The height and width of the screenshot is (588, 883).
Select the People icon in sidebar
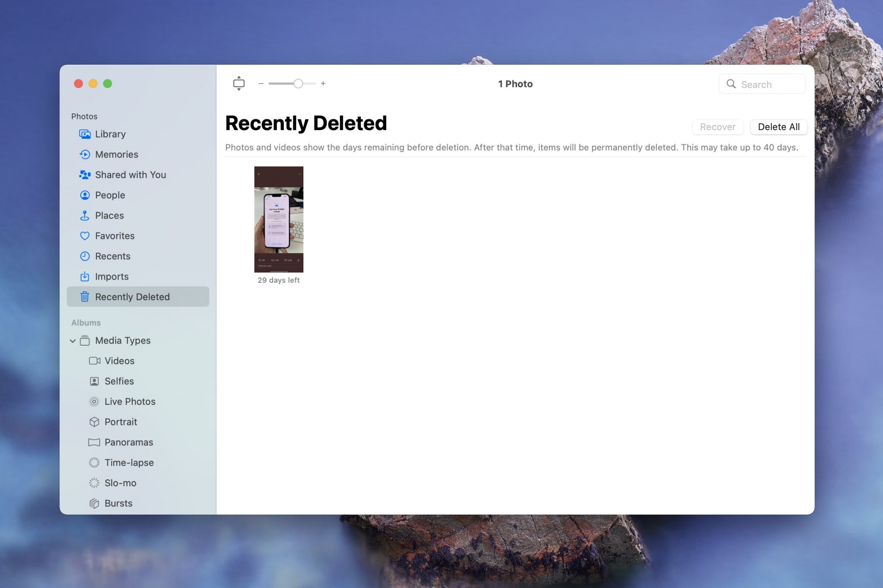(85, 195)
